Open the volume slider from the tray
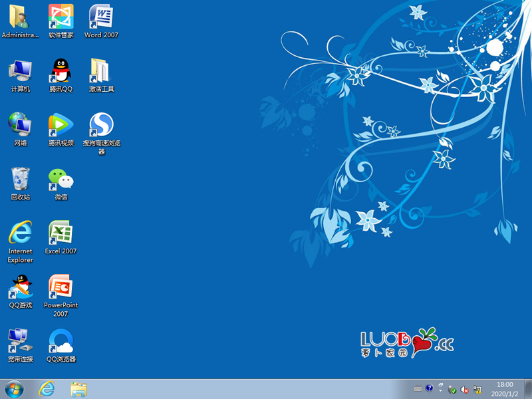The image size is (532, 399). click(x=464, y=388)
